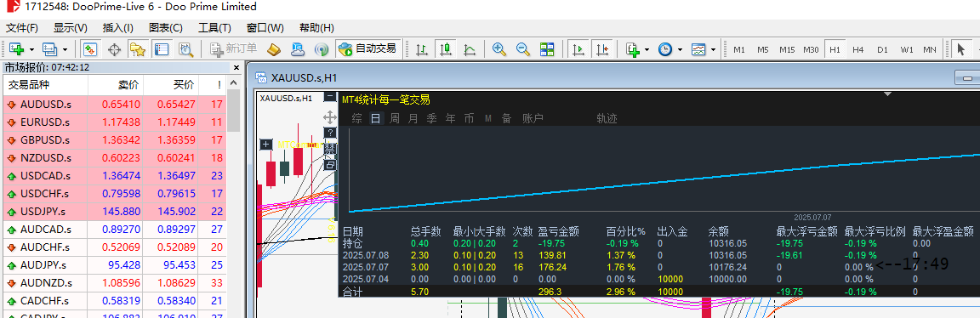Open the periodicity clock icon
Image resolution: width=980 pixels, height=318 pixels.
point(665,48)
